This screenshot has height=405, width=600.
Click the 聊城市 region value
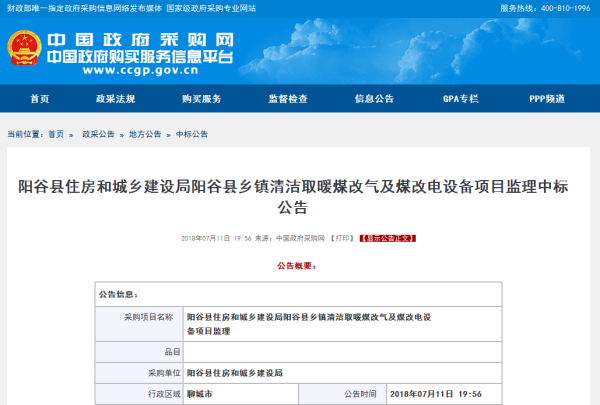[x=199, y=394]
